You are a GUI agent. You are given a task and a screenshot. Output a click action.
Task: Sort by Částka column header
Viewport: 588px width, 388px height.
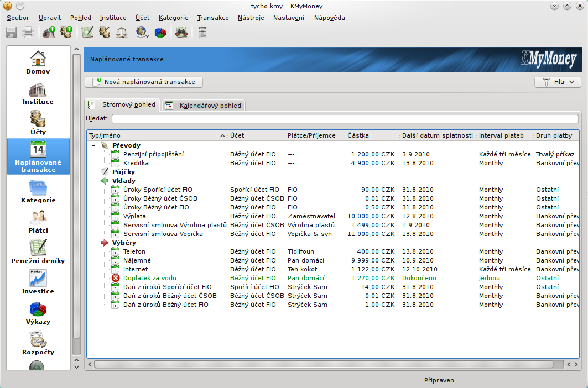(372, 135)
